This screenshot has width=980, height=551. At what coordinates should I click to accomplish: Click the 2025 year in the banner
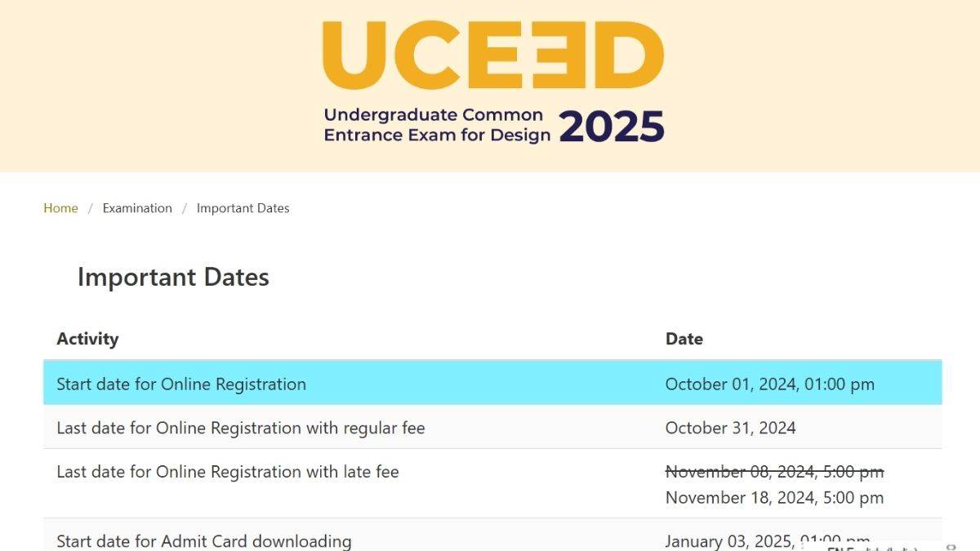click(x=611, y=127)
